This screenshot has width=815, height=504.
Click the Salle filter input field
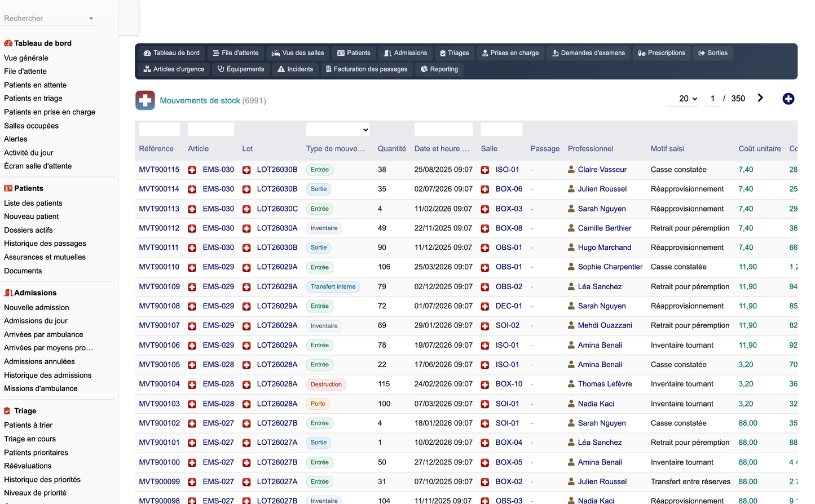pyautogui.click(x=501, y=130)
